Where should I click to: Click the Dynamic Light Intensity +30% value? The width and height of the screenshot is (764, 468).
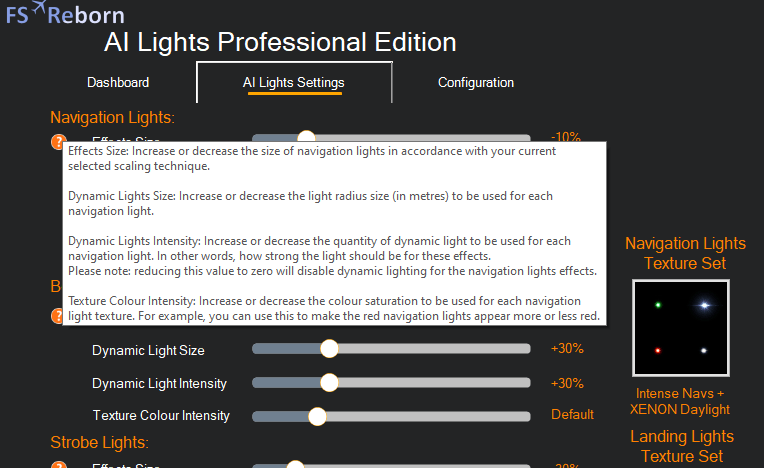[x=567, y=382]
